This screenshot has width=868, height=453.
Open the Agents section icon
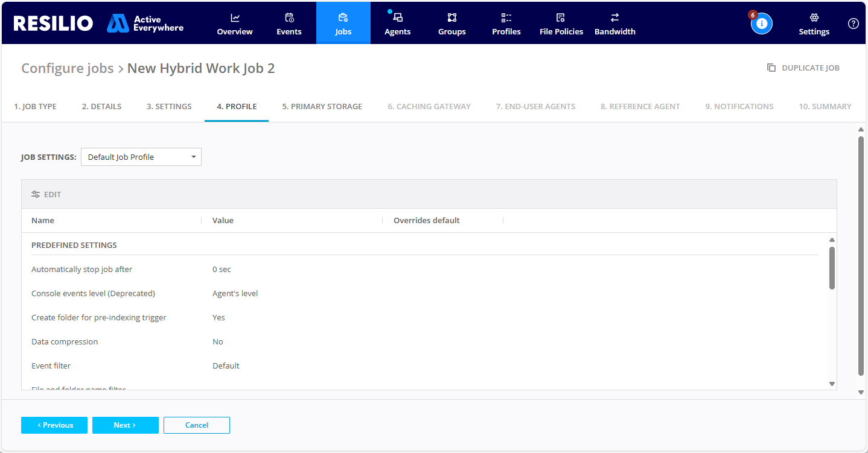click(398, 18)
